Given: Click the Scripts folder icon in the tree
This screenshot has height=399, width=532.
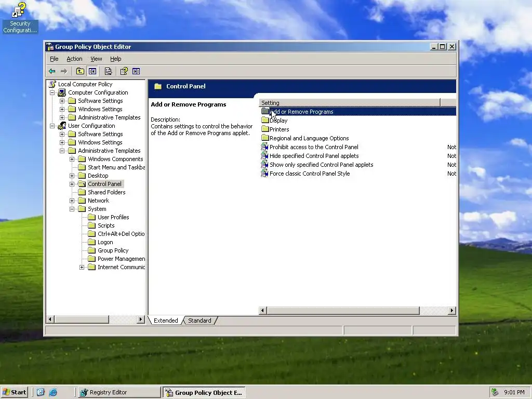Looking at the screenshot, I should tap(91, 225).
